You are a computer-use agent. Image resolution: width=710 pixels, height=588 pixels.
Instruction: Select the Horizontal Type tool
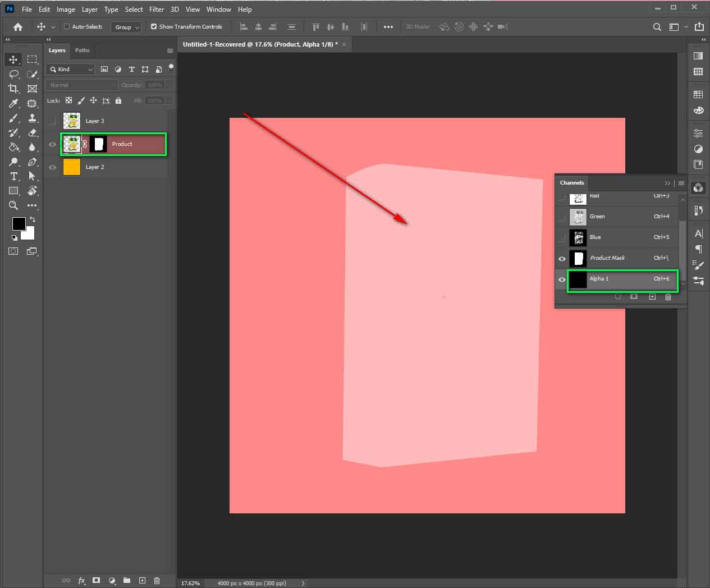(x=13, y=176)
